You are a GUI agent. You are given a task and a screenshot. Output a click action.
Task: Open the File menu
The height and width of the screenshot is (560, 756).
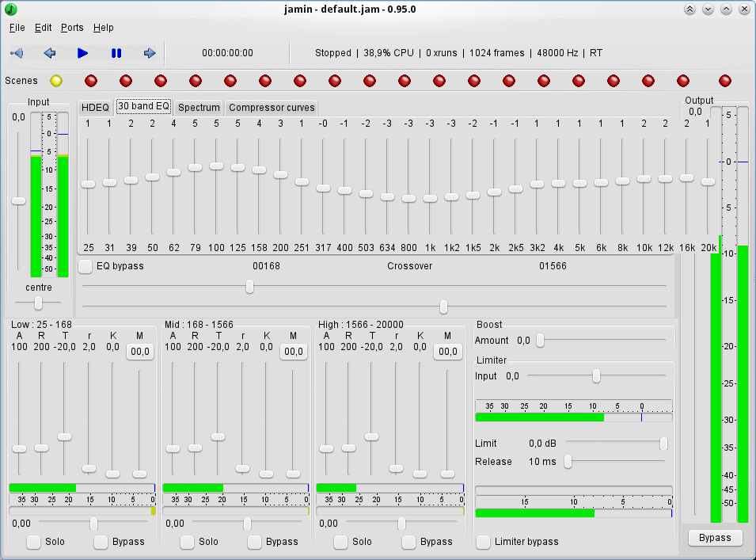click(17, 28)
